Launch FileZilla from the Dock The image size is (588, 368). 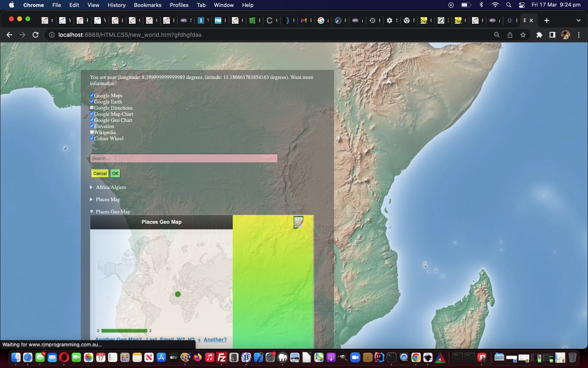(222, 358)
